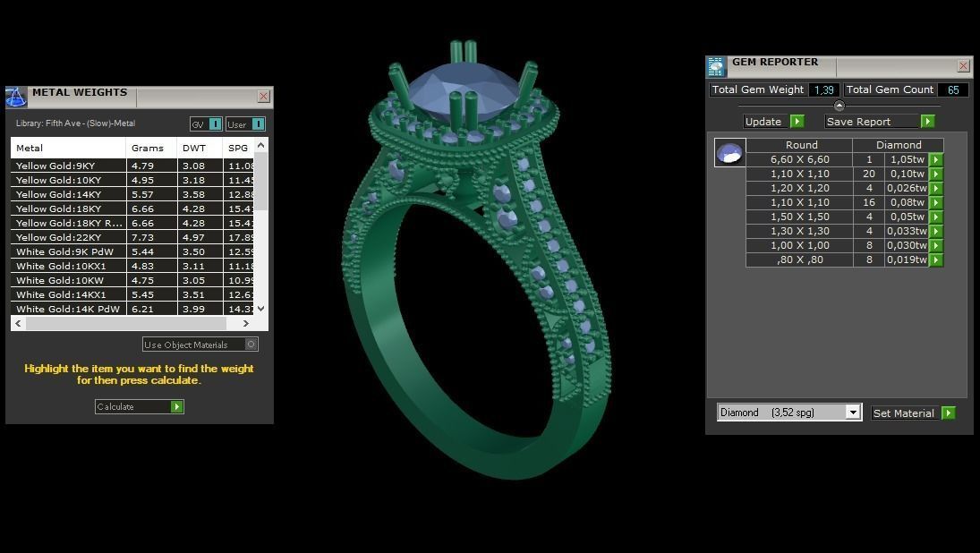
Task: Click the metal table horizontal scrollbar thumb
Action: [x=125, y=323]
